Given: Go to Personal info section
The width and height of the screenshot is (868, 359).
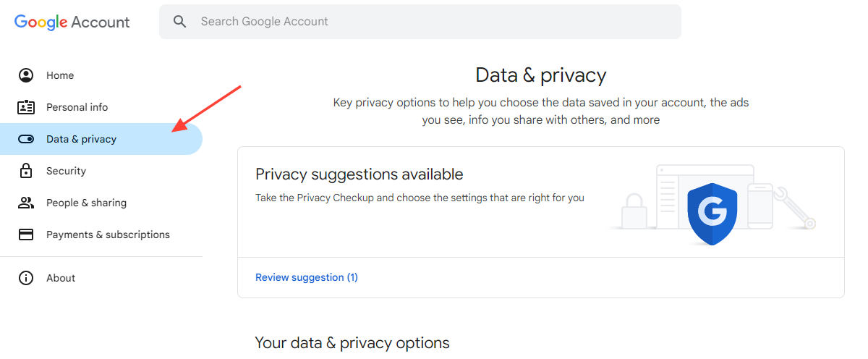Looking at the screenshot, I should tap(77, 107).
